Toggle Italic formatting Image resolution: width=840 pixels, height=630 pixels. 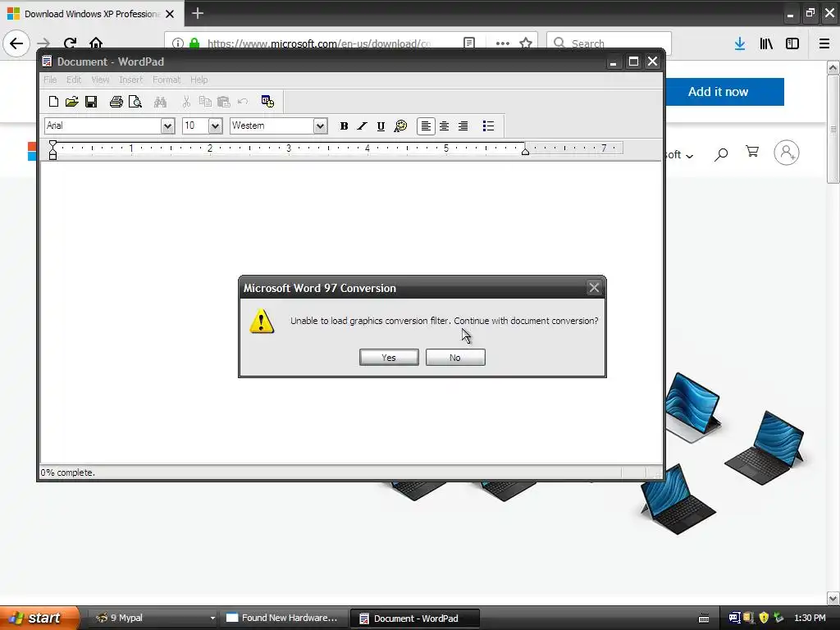click(x=362, y=126)
